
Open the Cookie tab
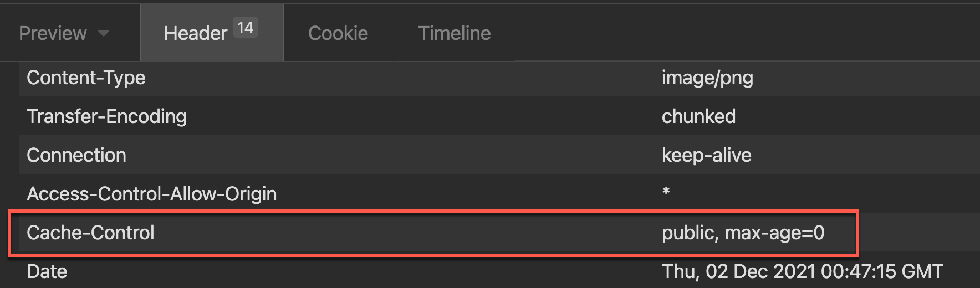pyautogui.click(x=338, y=33)
